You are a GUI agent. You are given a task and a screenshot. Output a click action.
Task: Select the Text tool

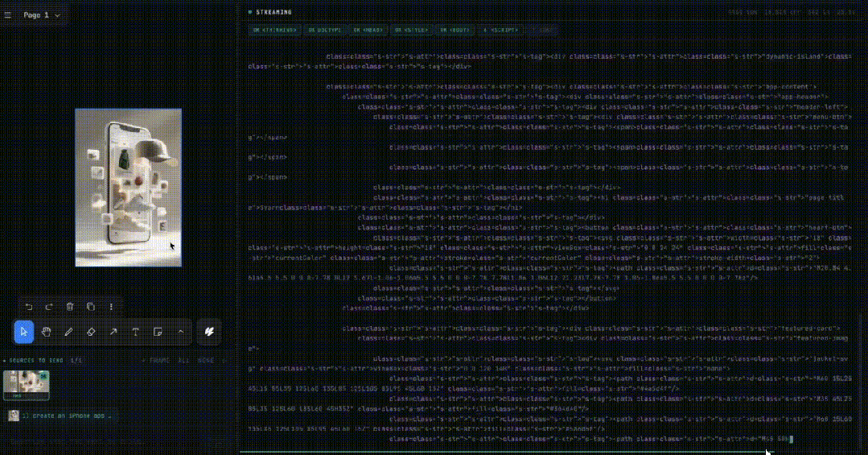[136, 332]
